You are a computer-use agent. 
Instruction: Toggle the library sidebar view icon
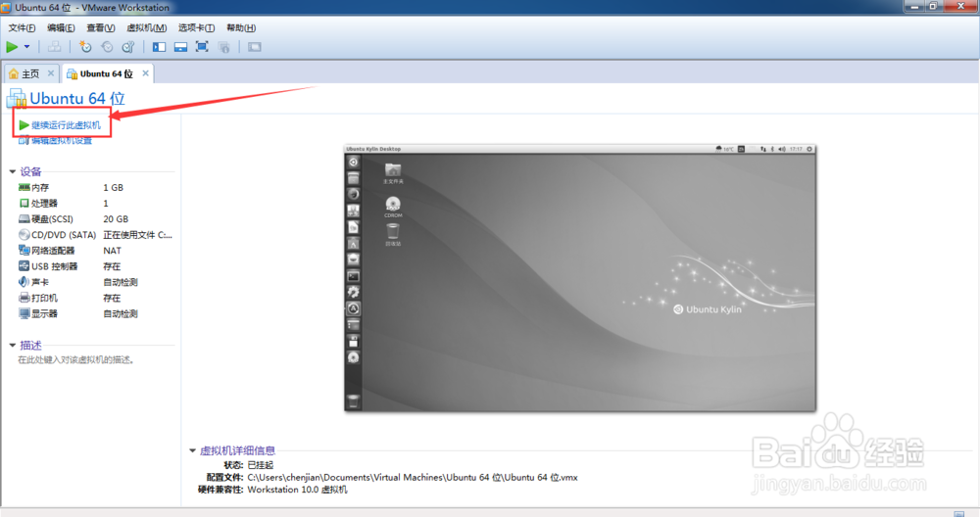pyautogui.click(x=160, y=47)
